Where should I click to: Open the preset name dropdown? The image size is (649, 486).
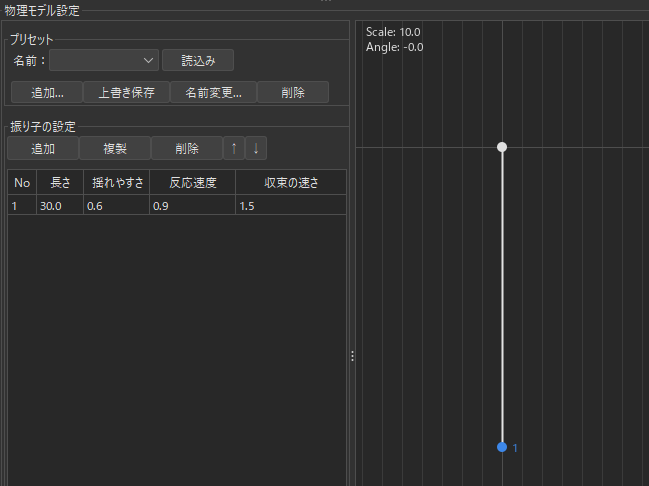104,60
